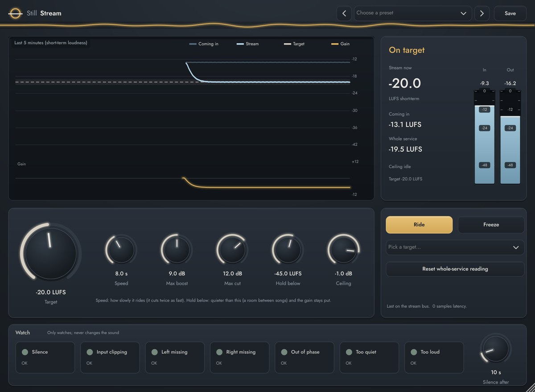Click the -45.0 LUFS hold below value
The height and width of the screenshot is (392, 535).
point(288,273)
